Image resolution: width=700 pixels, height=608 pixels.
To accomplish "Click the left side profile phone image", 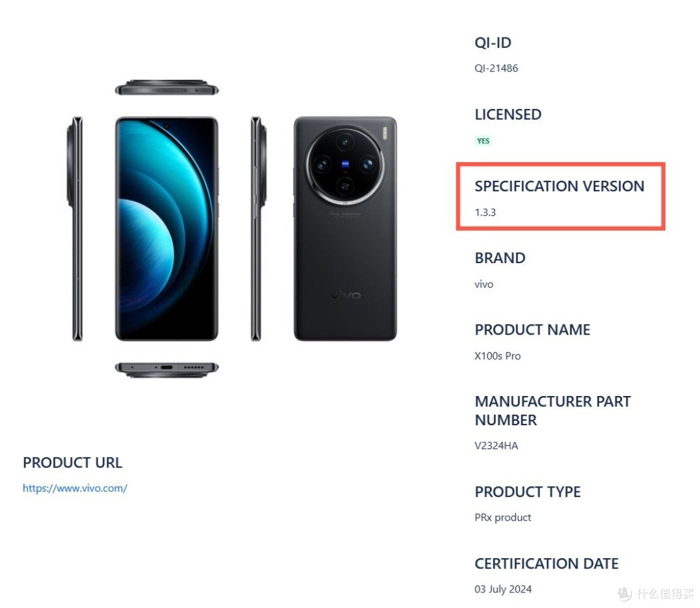I will [x=75, y=229].
